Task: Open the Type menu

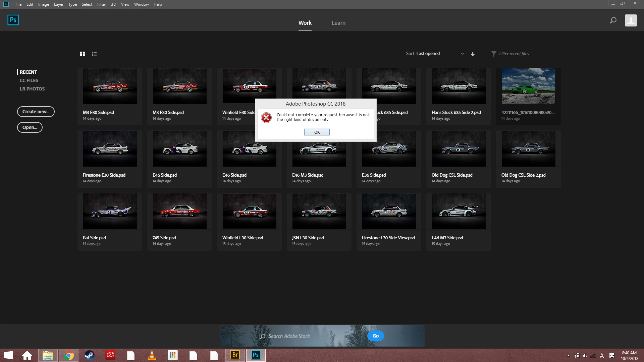Action: click(x=72, y=4)
